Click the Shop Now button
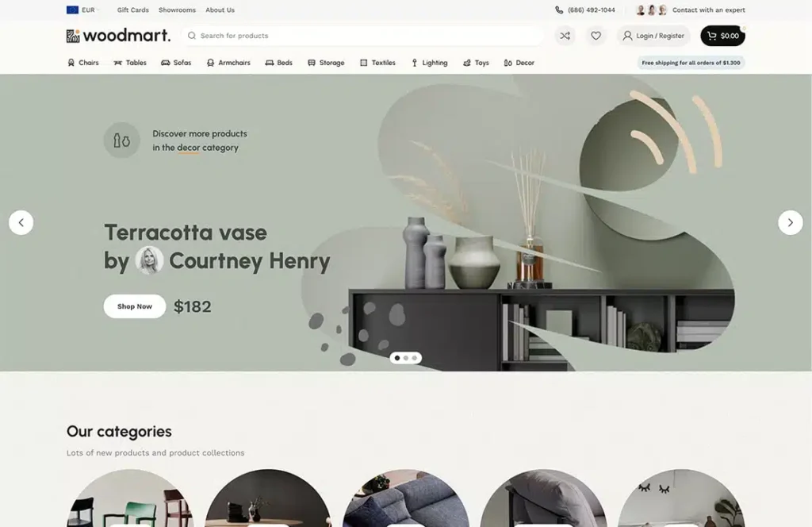 (x=135, y=306)
